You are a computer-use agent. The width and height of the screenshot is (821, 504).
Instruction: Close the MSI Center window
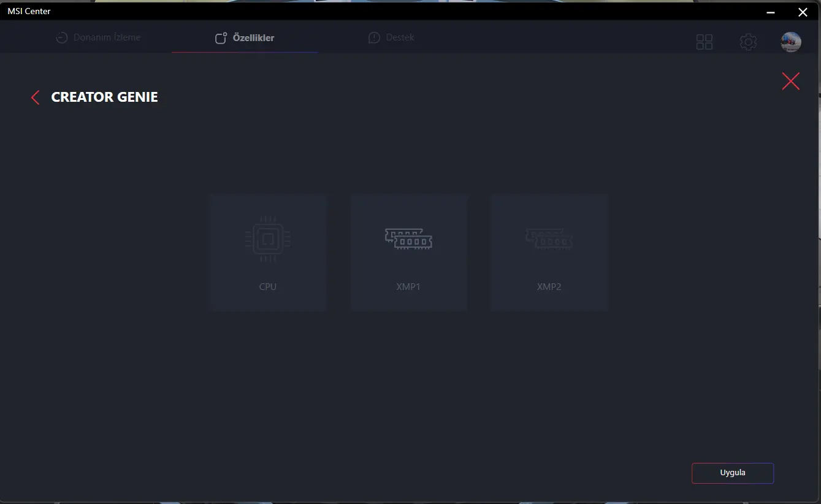803,12
